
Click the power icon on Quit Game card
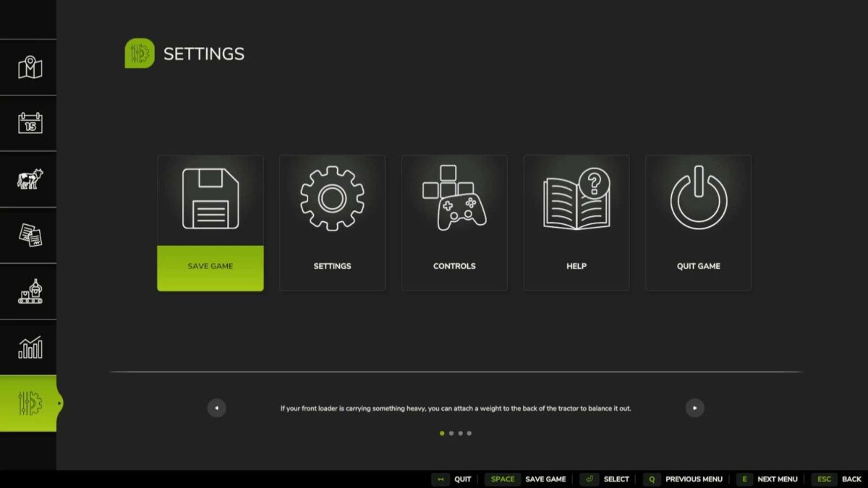click(699, 198)
